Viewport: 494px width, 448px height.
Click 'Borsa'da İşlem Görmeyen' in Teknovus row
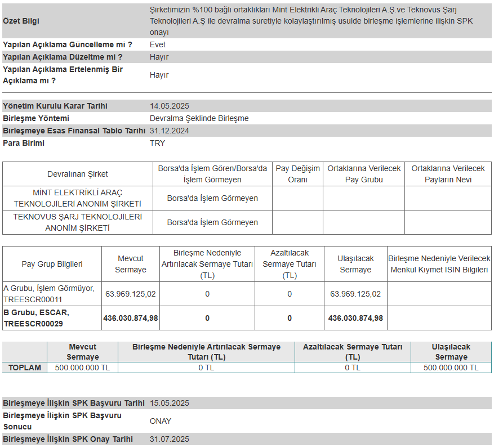tap(212, 222)
